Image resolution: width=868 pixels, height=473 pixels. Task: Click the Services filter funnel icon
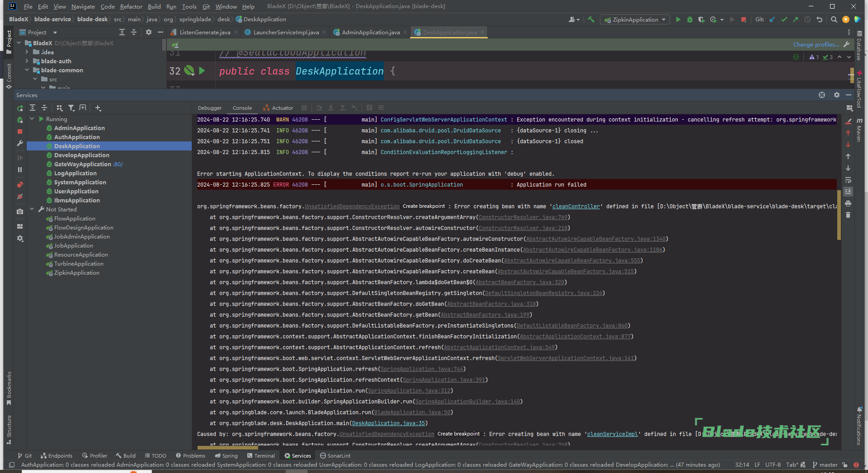(71, 108)
